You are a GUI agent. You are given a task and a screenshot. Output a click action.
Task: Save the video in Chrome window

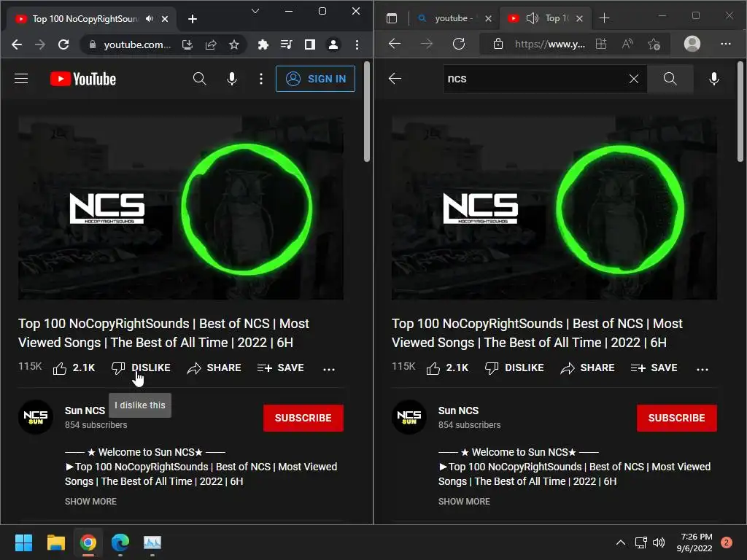pos(281,367)
